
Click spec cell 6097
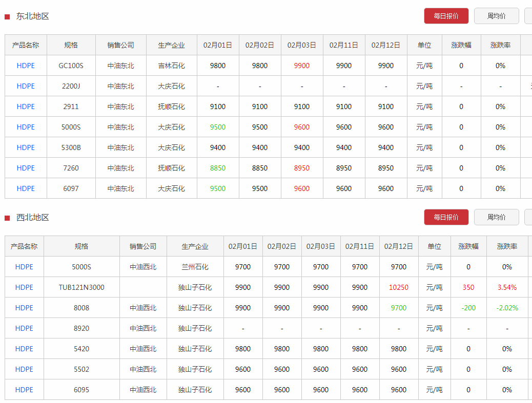coord(71,188)
